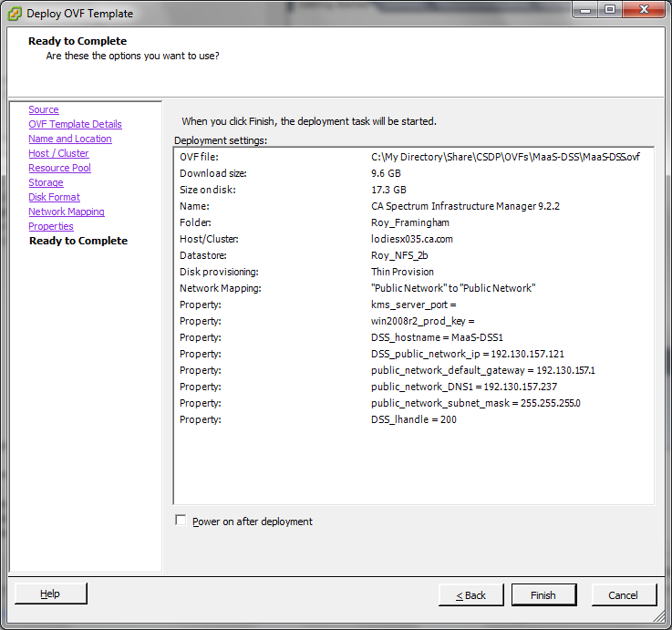Click the Help button
Screen dimensions: 672x630
(50, 594)
